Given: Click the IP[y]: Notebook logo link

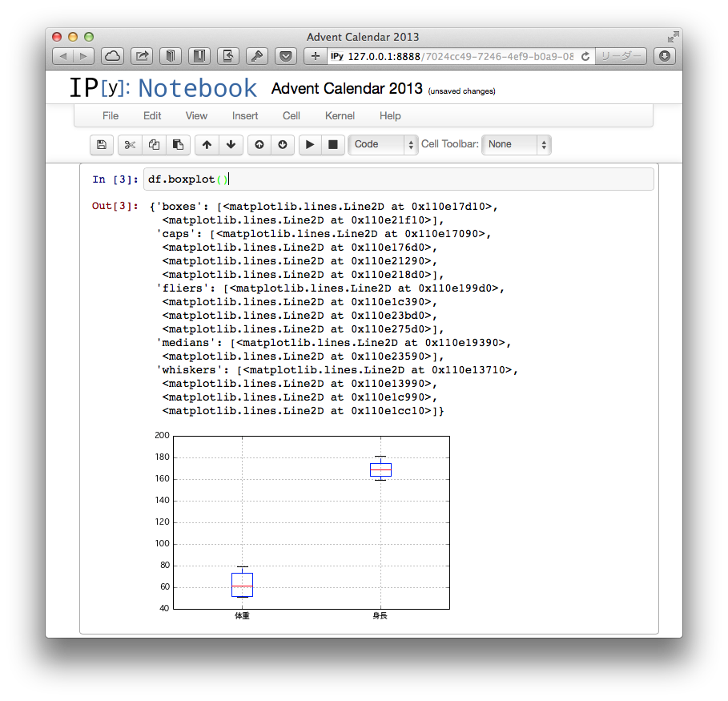Looking at the screenshot, I should (163, 88).
